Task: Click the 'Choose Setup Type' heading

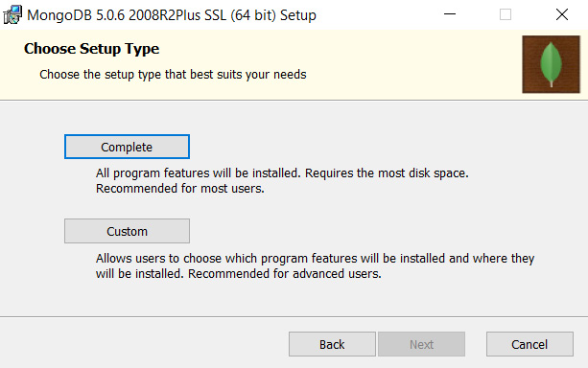Action: coord(91,49)
